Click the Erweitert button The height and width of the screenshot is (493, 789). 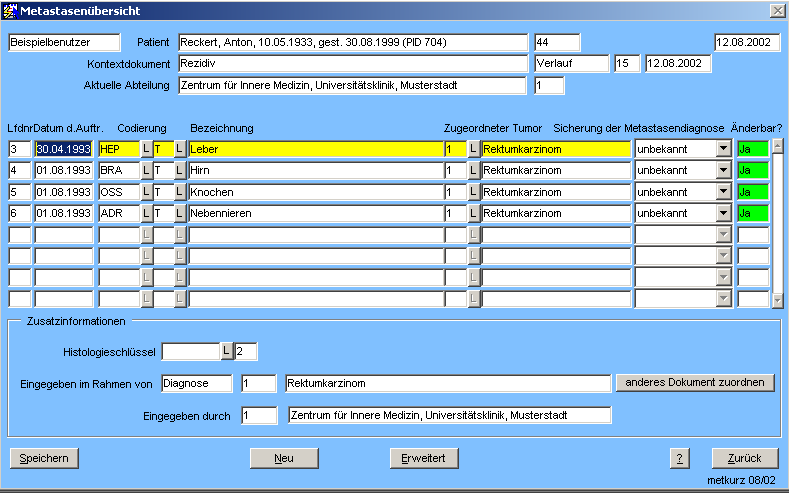pos(423,458)
